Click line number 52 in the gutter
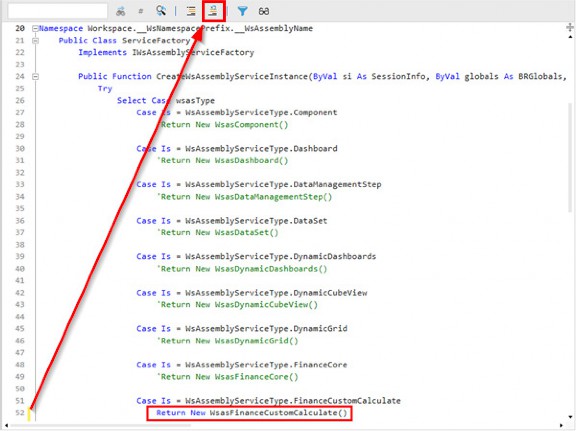The image size is (576, 431). pos(20,413)
